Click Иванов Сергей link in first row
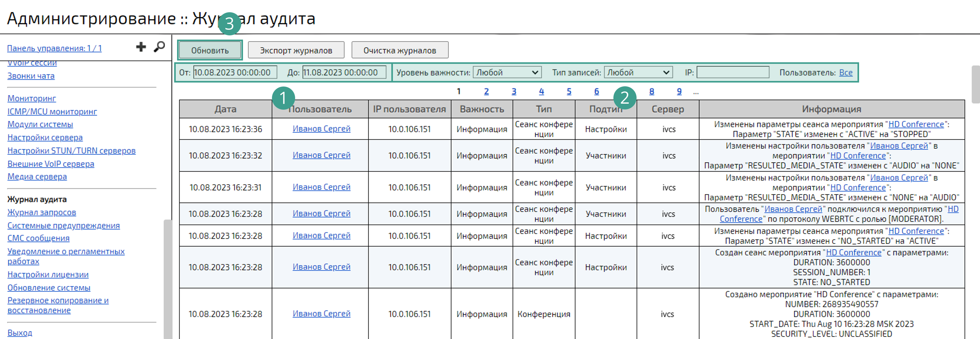The height and width of the screenshot is (339, 980). point(321,129)
